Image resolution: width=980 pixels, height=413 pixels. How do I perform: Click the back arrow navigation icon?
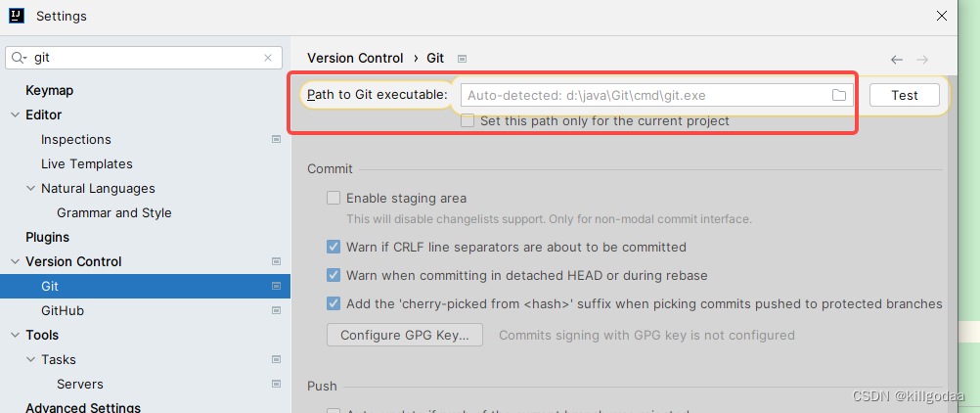coord(897,60)
